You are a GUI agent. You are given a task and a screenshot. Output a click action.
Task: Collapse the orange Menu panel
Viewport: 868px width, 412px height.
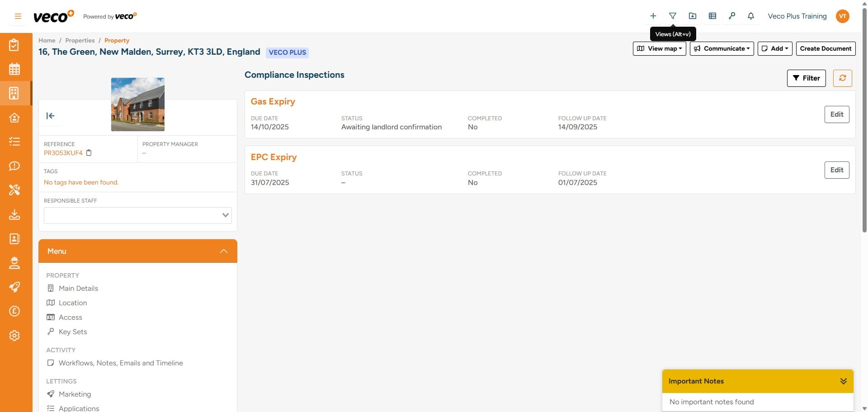pos(223,251)
